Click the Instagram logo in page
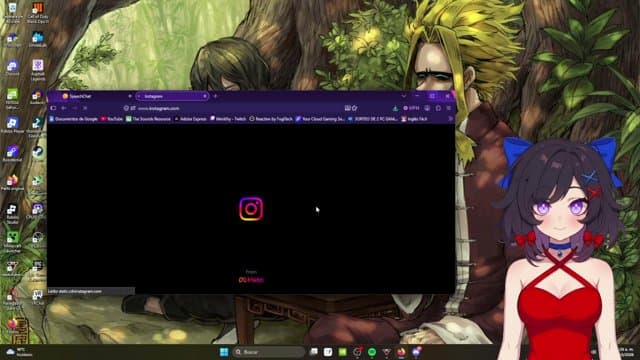This screenshot has width=640, height=360. (x=251, y=209)
